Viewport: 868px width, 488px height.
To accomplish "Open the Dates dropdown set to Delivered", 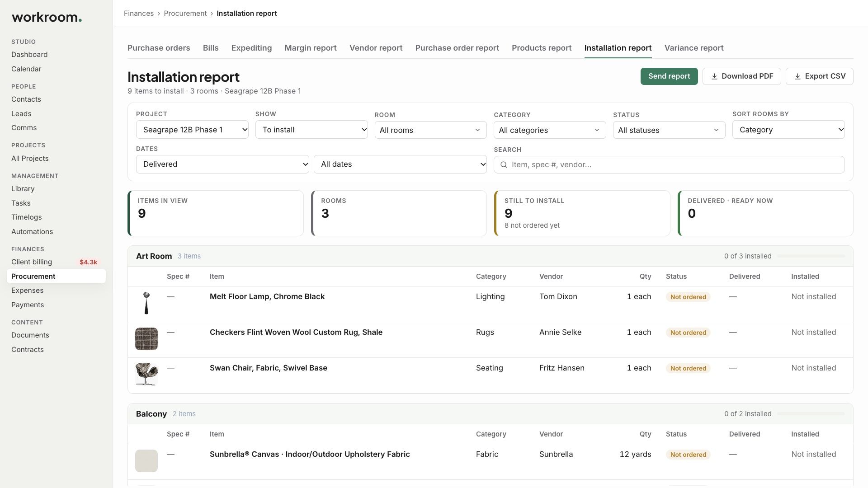I will (222, 164).
